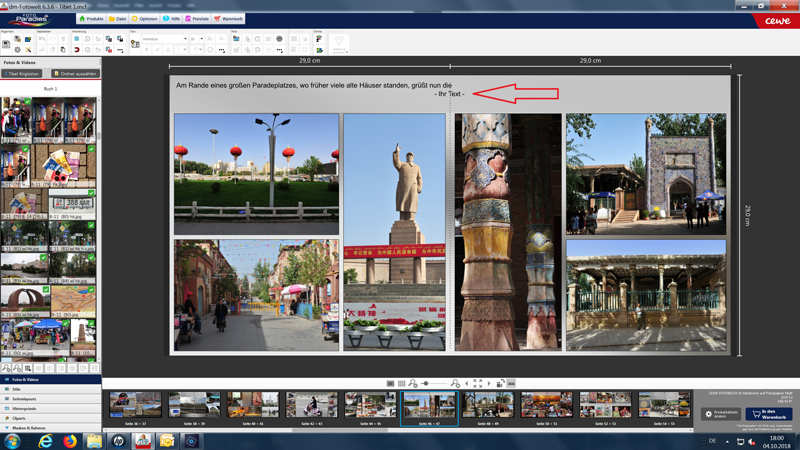
Task: Click the Produktdetails ändern button
Action: 721,414
